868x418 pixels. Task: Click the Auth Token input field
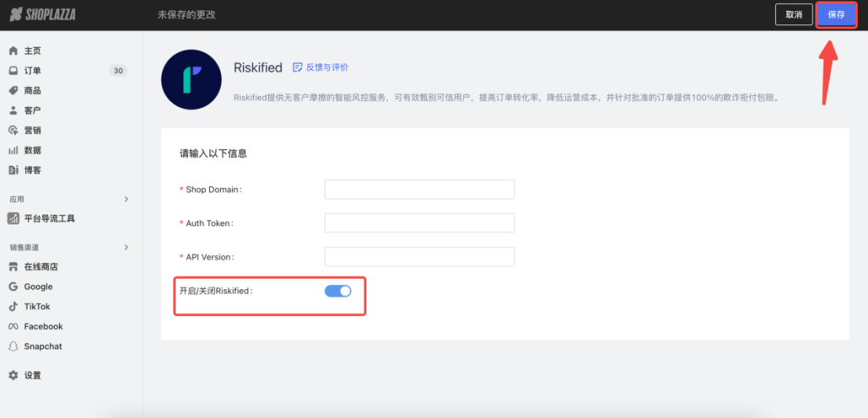(420, 223)
